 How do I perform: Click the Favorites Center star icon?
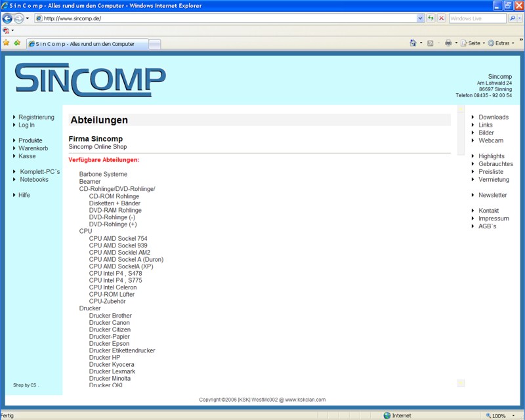(6, 43)
